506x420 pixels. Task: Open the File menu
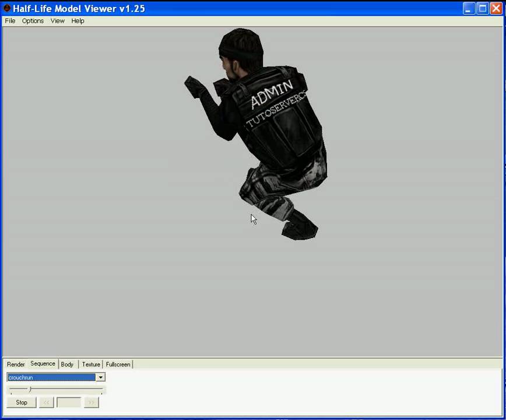(10, 20)
